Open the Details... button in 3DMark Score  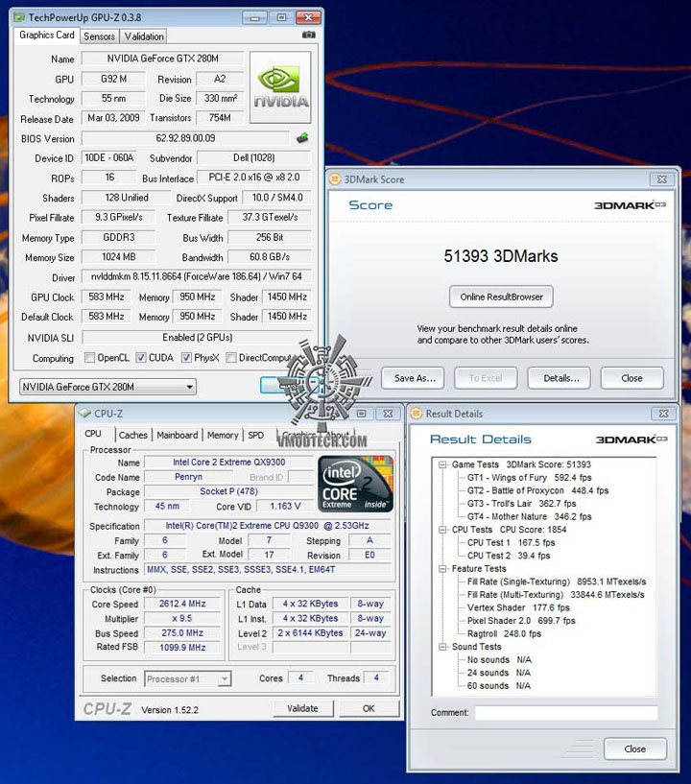point(559,378)
